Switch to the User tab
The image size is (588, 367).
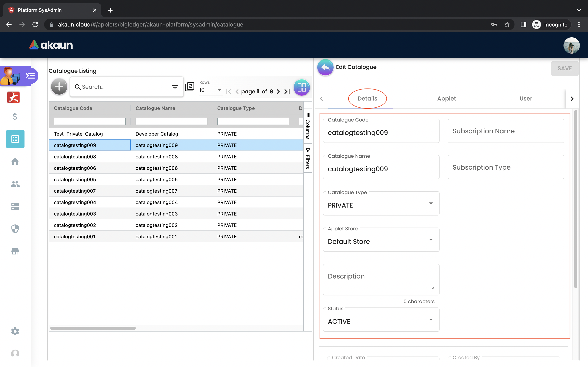click(526, 98)
